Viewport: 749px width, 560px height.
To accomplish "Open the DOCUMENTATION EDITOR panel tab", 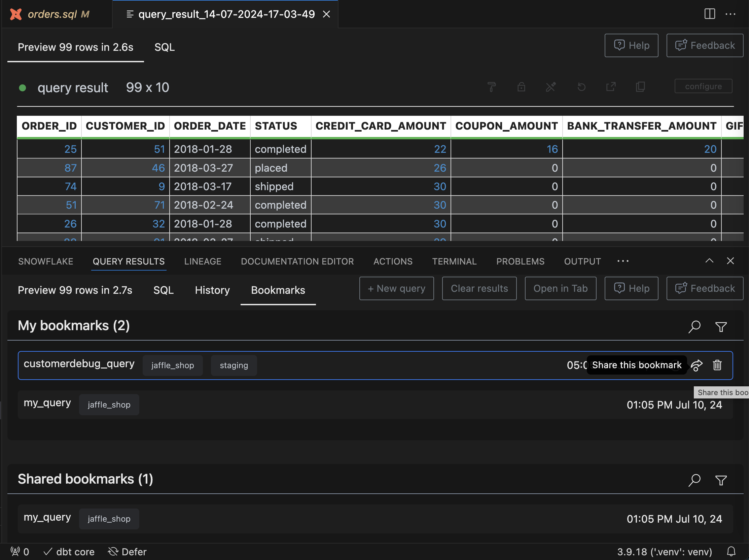I will [x=297, y=261].
